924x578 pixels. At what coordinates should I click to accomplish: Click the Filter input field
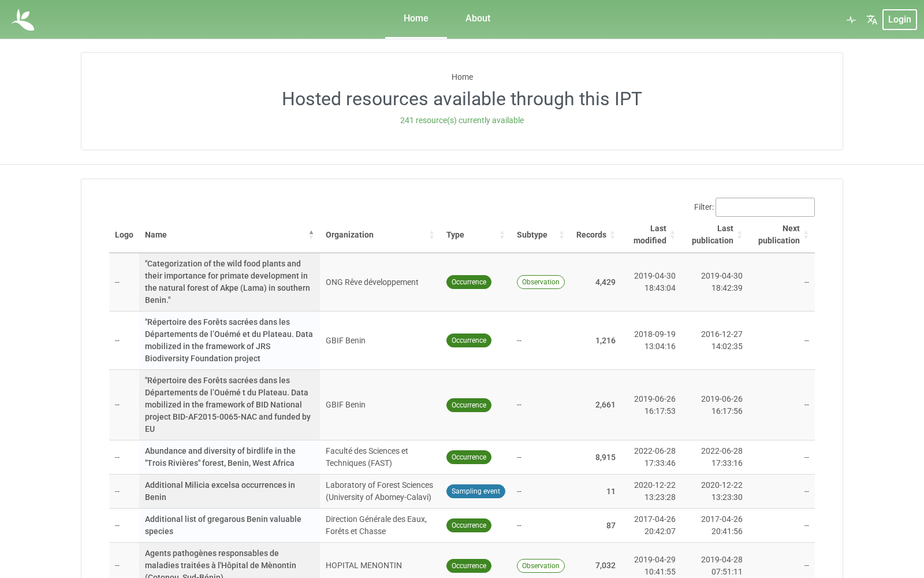[765, 207]
